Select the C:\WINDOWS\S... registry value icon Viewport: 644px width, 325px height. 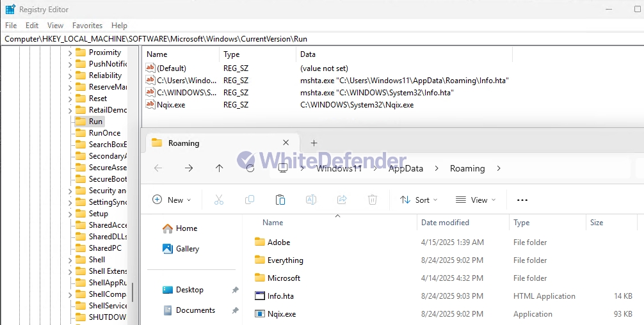point(150,93)
